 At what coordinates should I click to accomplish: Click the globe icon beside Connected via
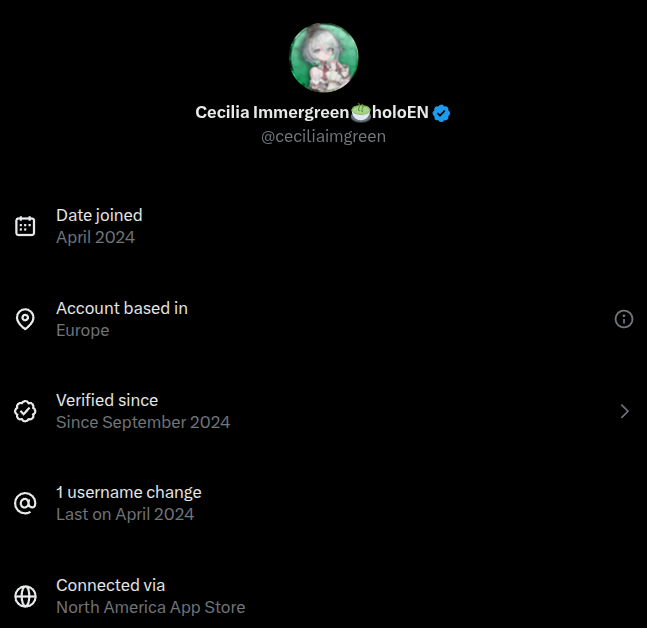click(x=26, y=596)
